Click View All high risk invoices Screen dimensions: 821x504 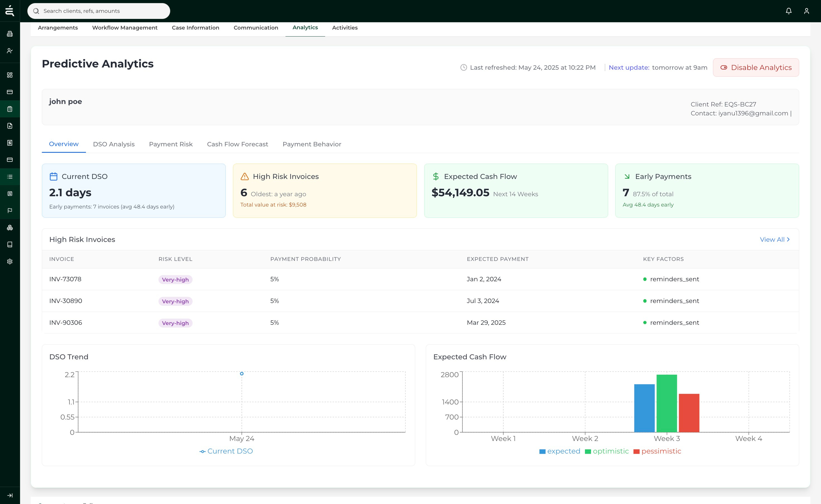[x=774, y=239]
